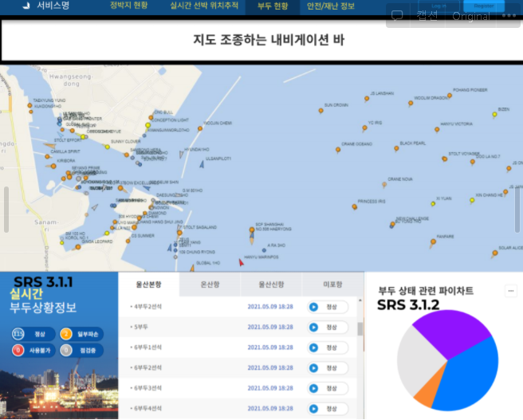Filter by 점검중 status badge
The height and width of the screenshot is (420, 523).
pyautogui.click(x=81, y=351)
